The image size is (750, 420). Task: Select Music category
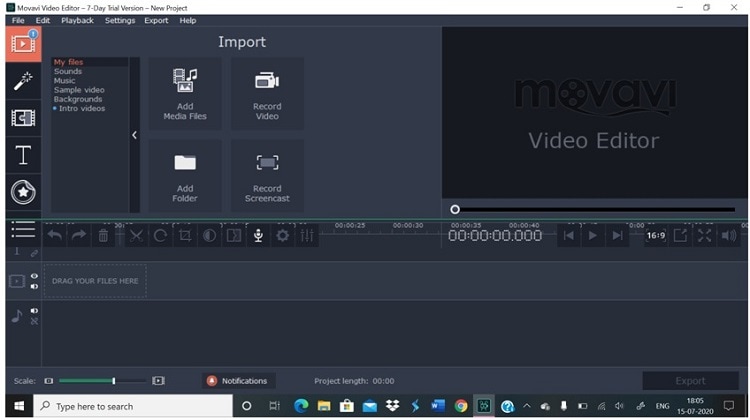click(x=65, y=80)
